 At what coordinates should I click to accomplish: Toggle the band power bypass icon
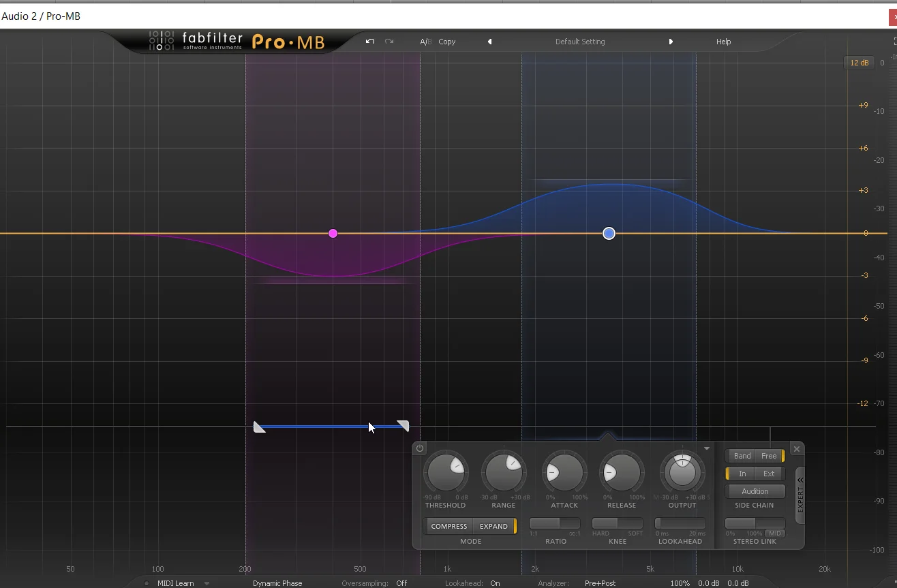tap(420, 448)
